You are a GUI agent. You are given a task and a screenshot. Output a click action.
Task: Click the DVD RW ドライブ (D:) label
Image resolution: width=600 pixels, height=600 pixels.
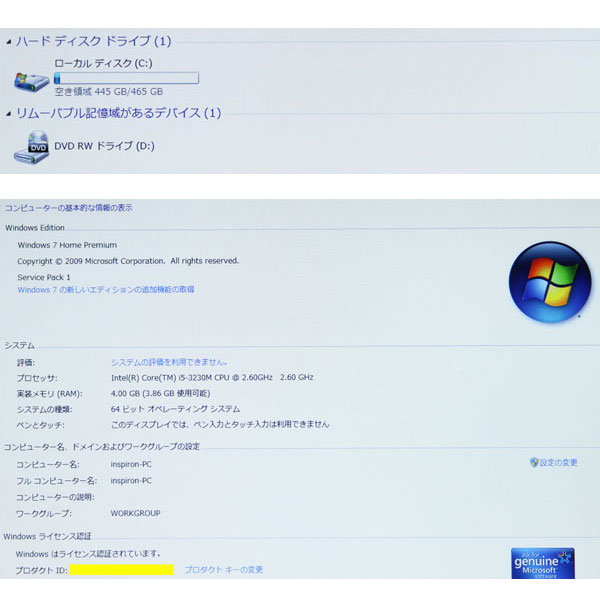click(104, 146)
